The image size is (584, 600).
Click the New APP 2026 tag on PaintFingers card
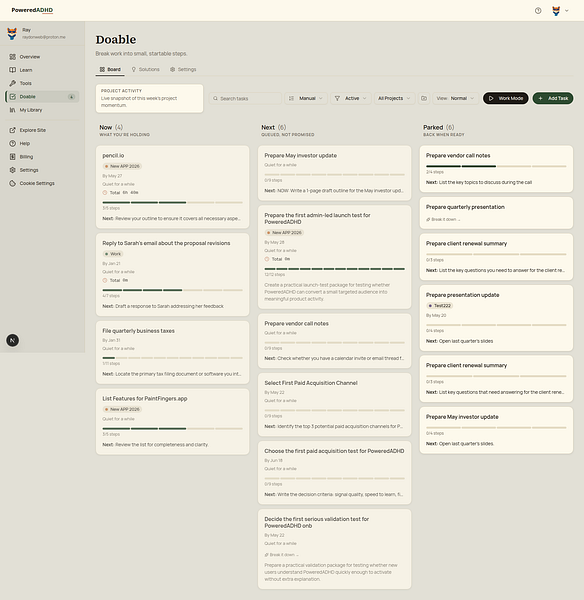(x=122, y=409)
